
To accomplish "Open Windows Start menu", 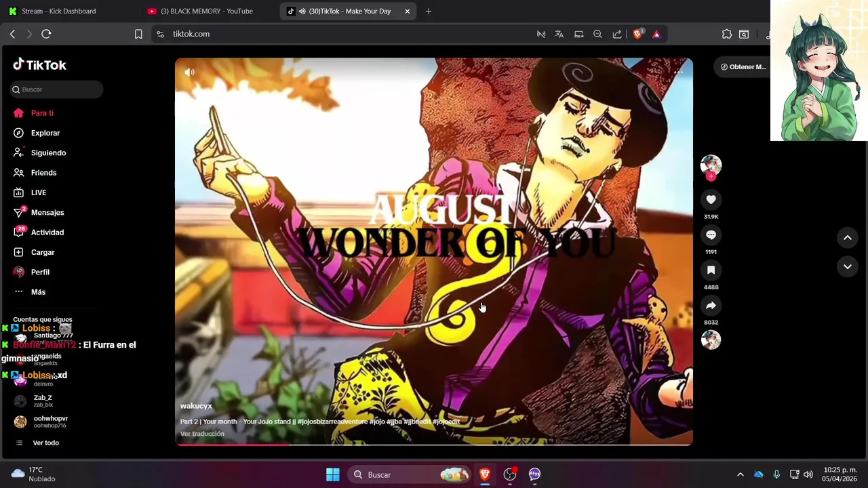I will (x=333, y=474).
